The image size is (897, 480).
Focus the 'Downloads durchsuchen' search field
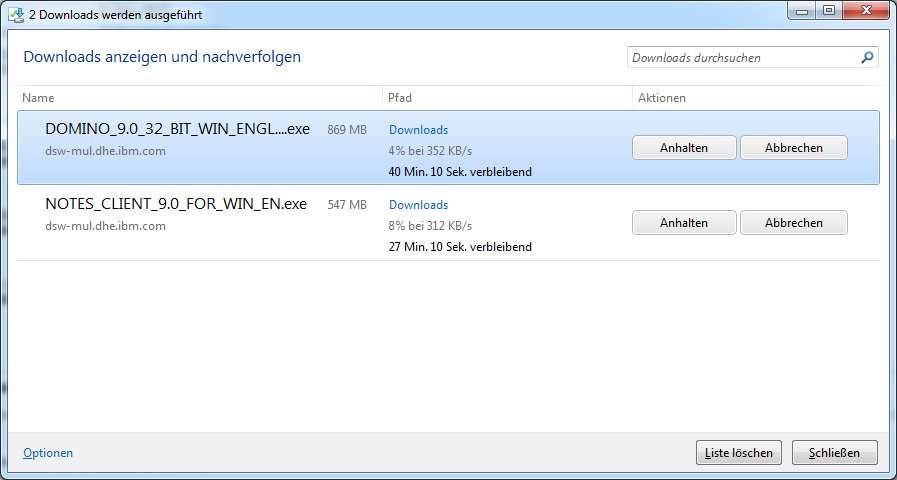coord(740,58)
